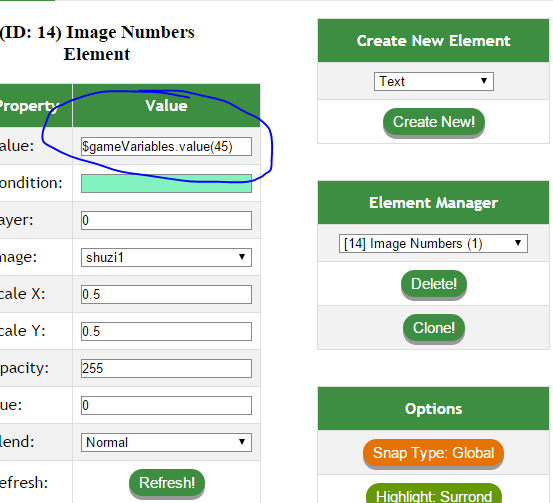553x503 pixels.
Task: Toggle the Snap Type: Global button
Action: 433,453
